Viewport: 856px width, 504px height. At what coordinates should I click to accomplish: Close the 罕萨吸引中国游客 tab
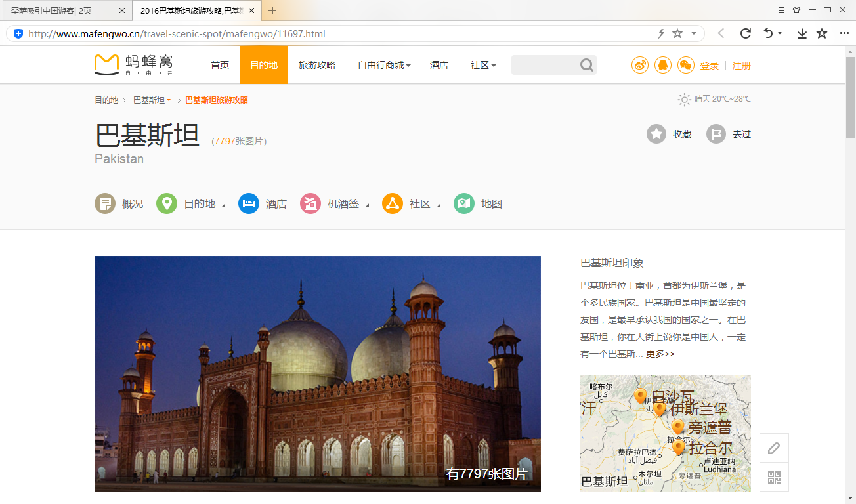122,10
